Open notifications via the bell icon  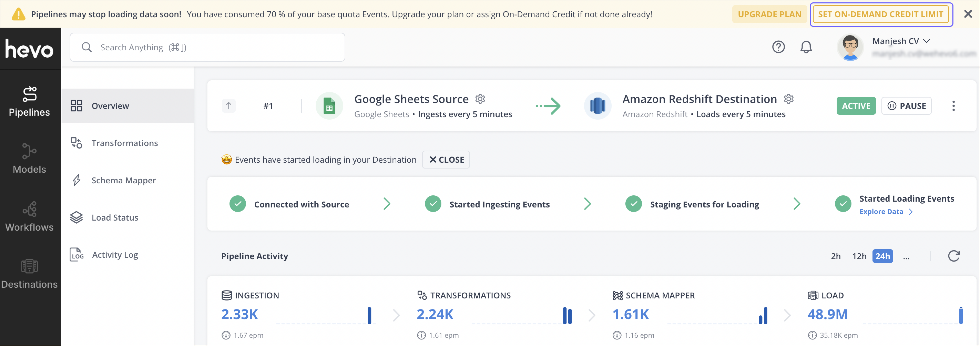(x=806, y=47)
